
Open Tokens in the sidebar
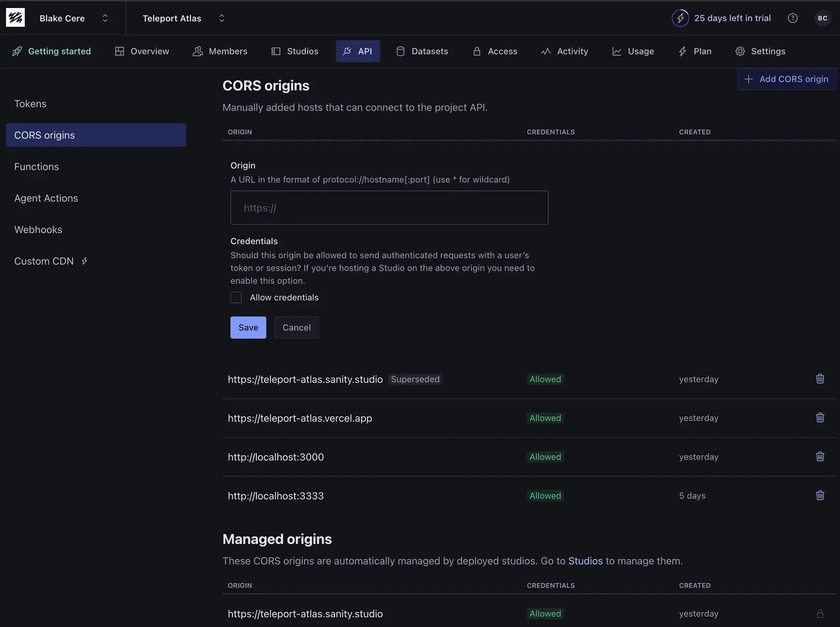point(96,104)
